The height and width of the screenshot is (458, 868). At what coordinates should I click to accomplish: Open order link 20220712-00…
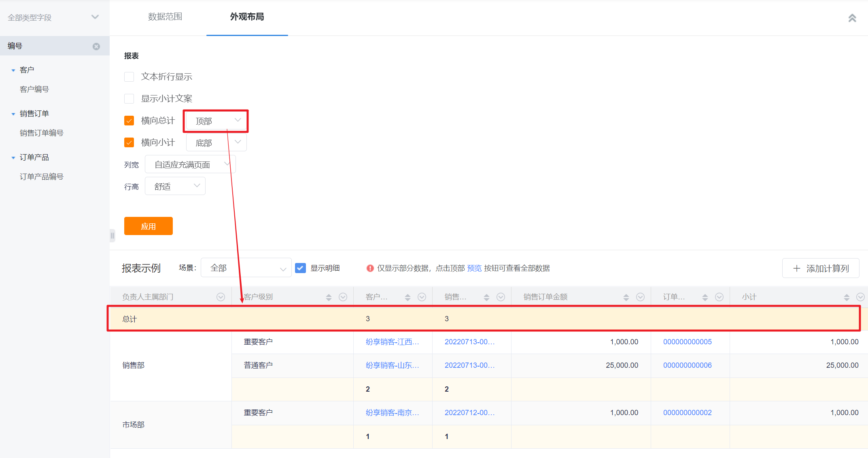point(469,413)
